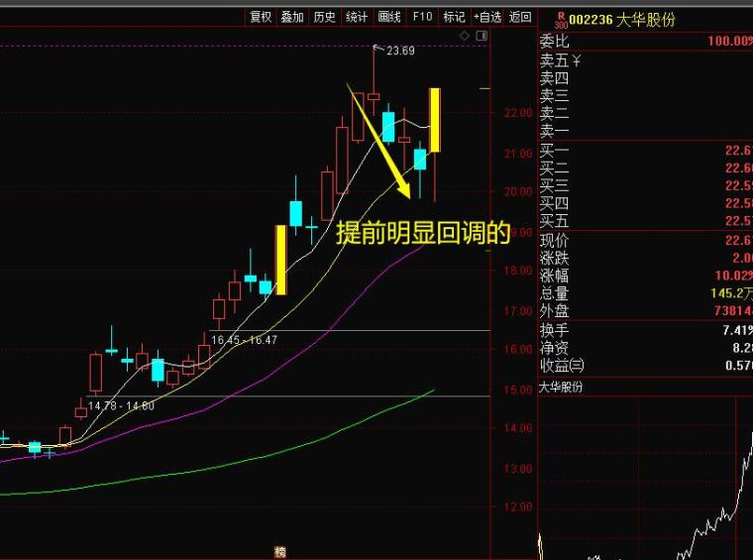Open the 统计 statistics tool
This screenshot has height=560, width=753.
coord(357,17)
